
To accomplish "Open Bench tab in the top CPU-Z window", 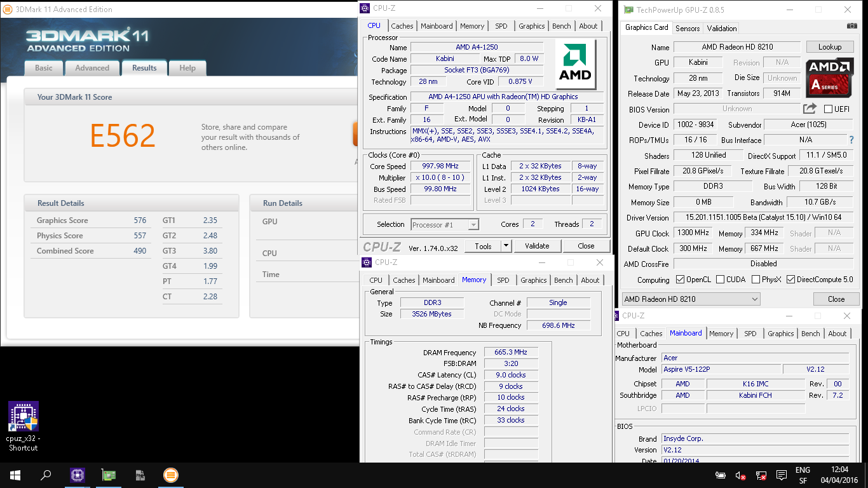I will click(x=562, y=26).
